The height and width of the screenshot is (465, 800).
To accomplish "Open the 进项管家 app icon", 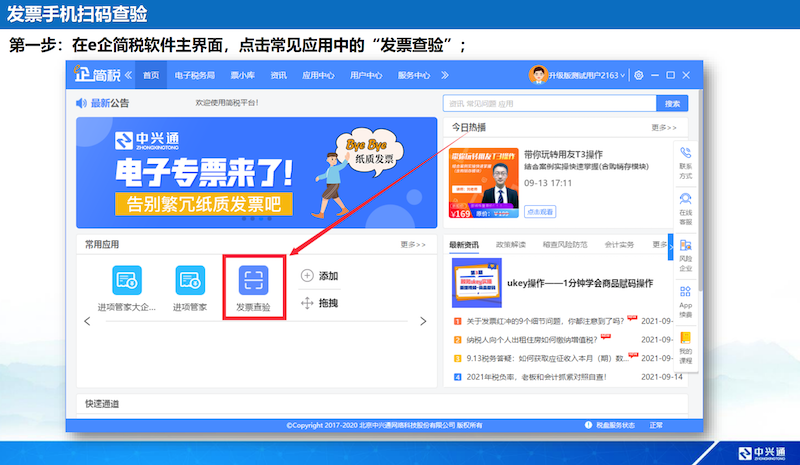I will [x=189, y=280].
